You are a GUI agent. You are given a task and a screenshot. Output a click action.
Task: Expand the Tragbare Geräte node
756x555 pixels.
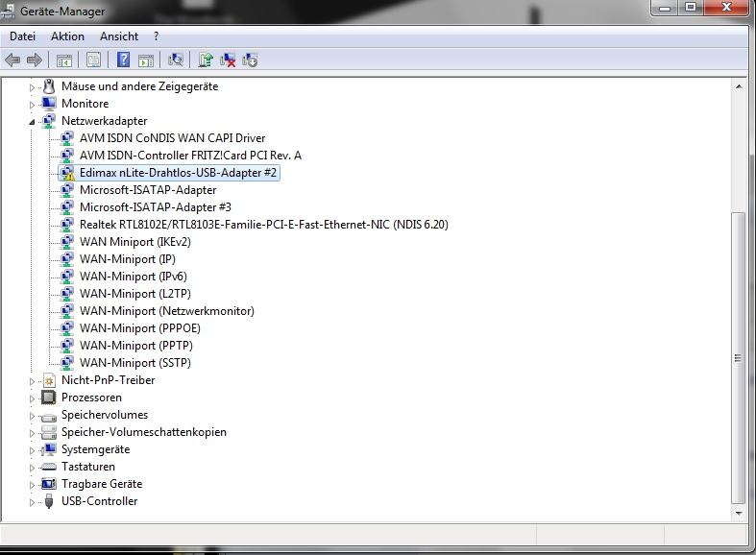pos(32,485)
